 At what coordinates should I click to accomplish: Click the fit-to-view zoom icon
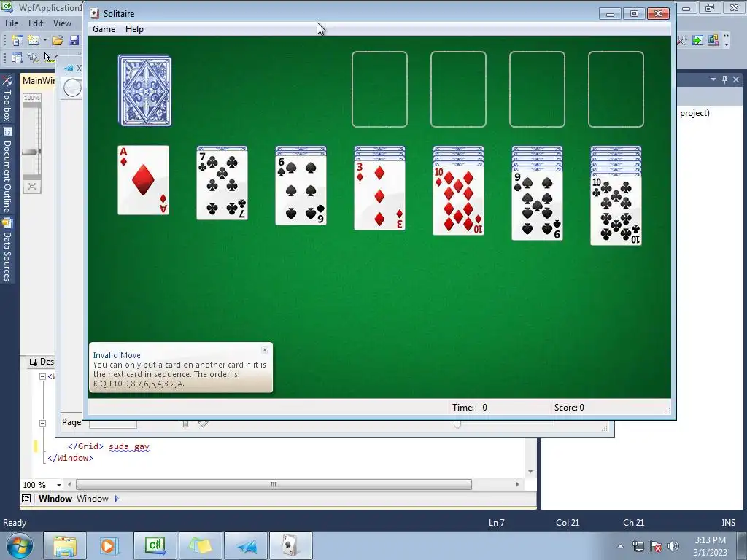(32, 186)
